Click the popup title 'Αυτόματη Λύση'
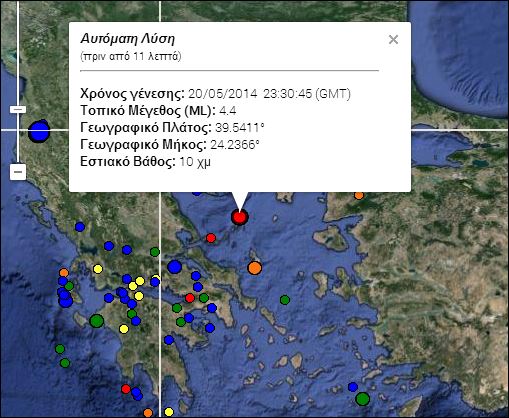The image size is (509, 418). point(128,39)
